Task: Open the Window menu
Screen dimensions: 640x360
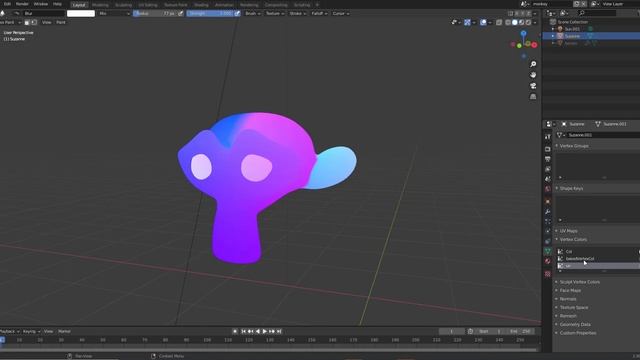Action: coord(40,4)
